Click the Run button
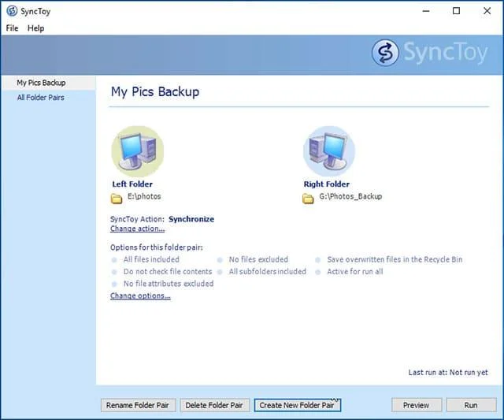 tap(471, 405)
